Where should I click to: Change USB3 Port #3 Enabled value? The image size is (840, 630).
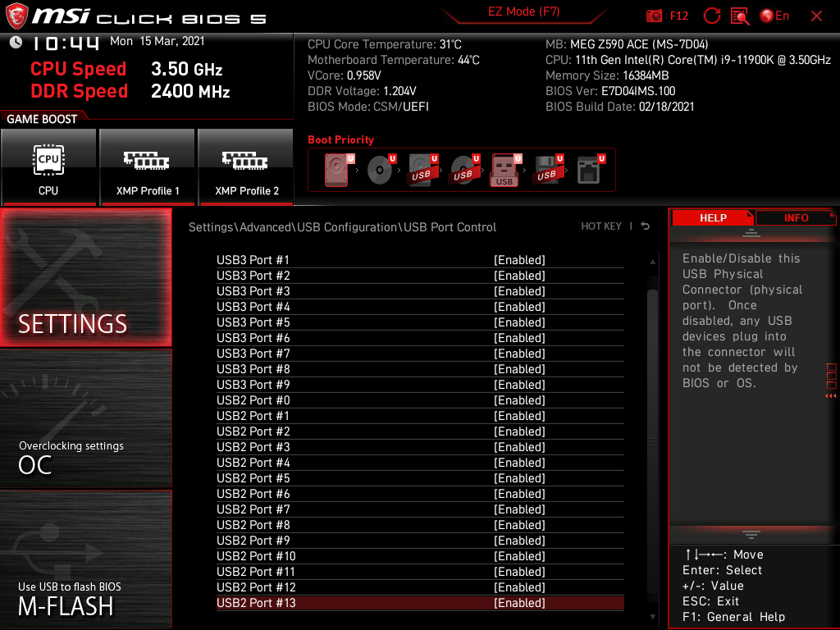[x=519, y=291]
